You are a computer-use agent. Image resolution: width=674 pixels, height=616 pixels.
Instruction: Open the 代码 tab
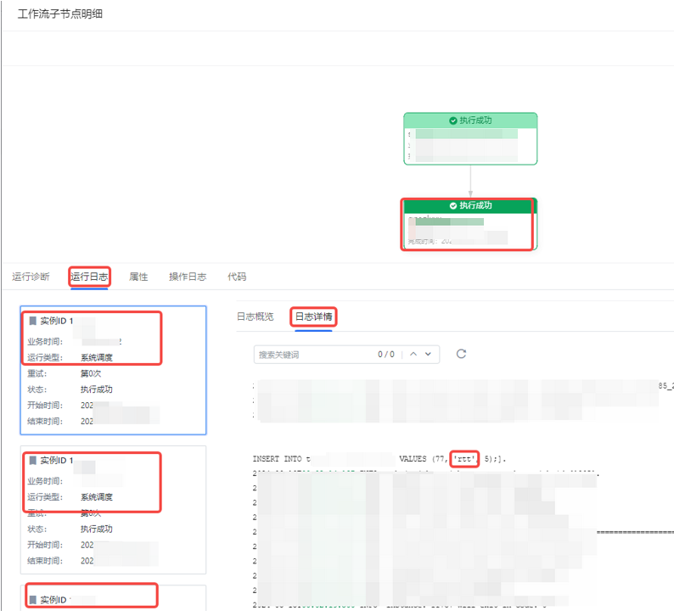point(237,277)
